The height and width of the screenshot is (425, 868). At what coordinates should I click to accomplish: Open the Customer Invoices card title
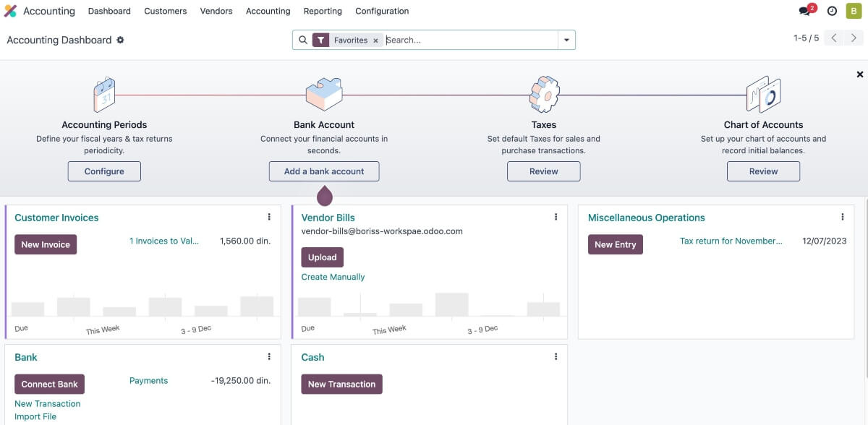point(56,218)
